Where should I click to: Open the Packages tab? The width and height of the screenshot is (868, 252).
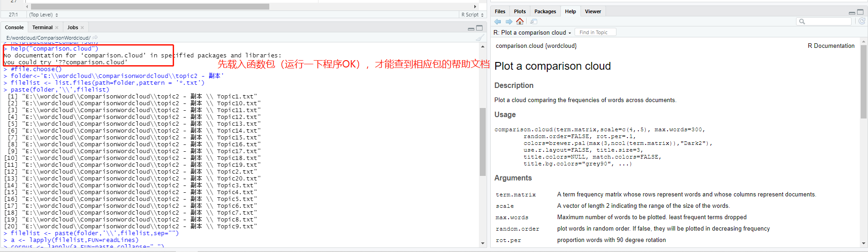545,11
